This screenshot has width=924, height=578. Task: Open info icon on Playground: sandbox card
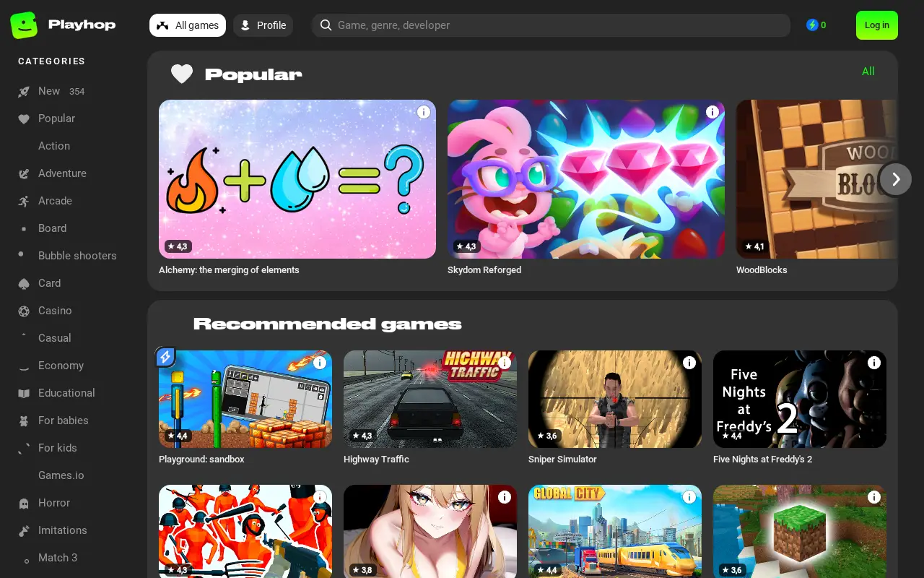(x=320, y=363)
